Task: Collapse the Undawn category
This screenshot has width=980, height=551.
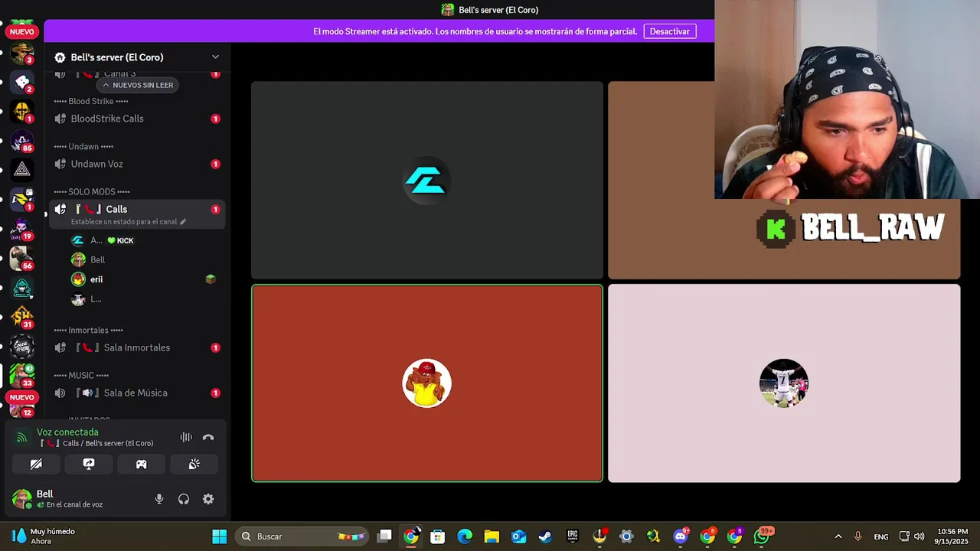Action: point(83,146)
